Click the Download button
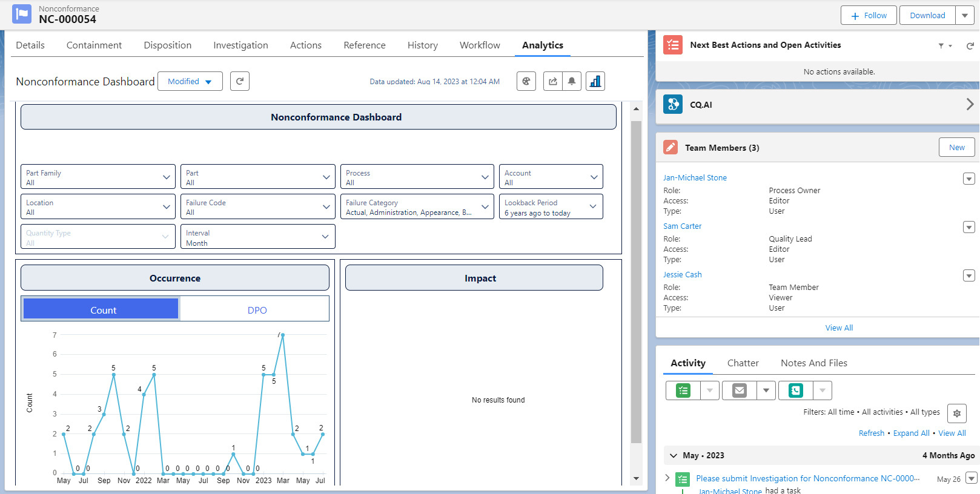 coord(927,16)
